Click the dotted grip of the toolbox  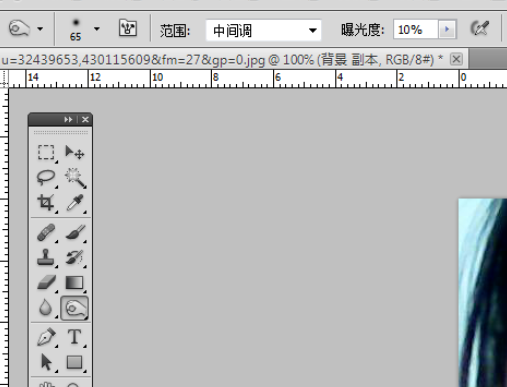61,133
